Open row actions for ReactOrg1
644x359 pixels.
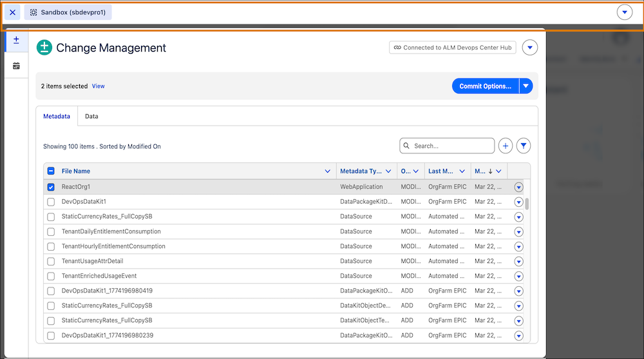click(x=518, y=187)
